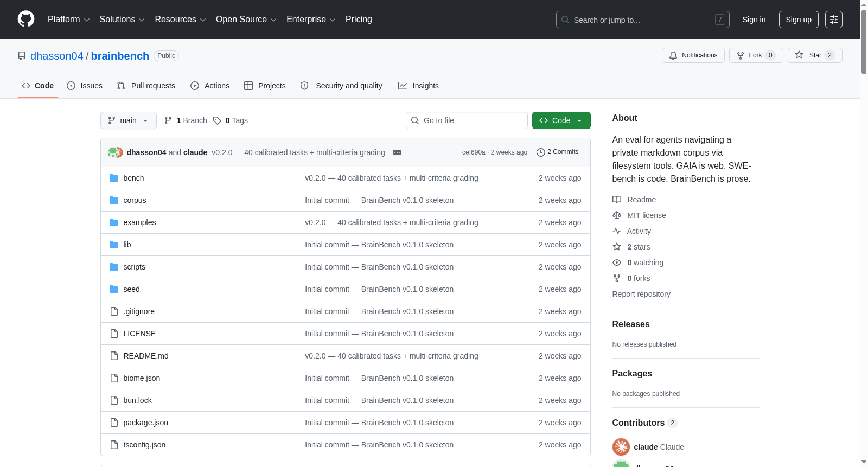Click the tsconfig.json file icon
The image size is (868, 467).
click(x=114, y=445)
